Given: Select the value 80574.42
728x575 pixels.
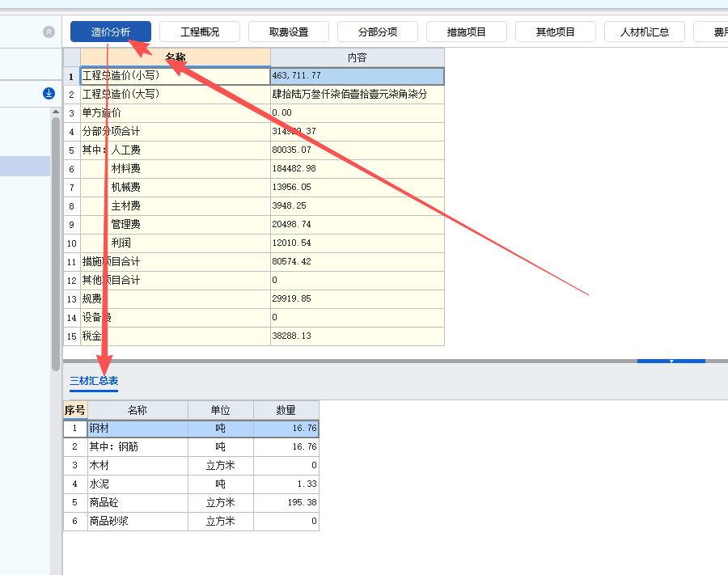Looking at the screenshot, I should 357,261.
